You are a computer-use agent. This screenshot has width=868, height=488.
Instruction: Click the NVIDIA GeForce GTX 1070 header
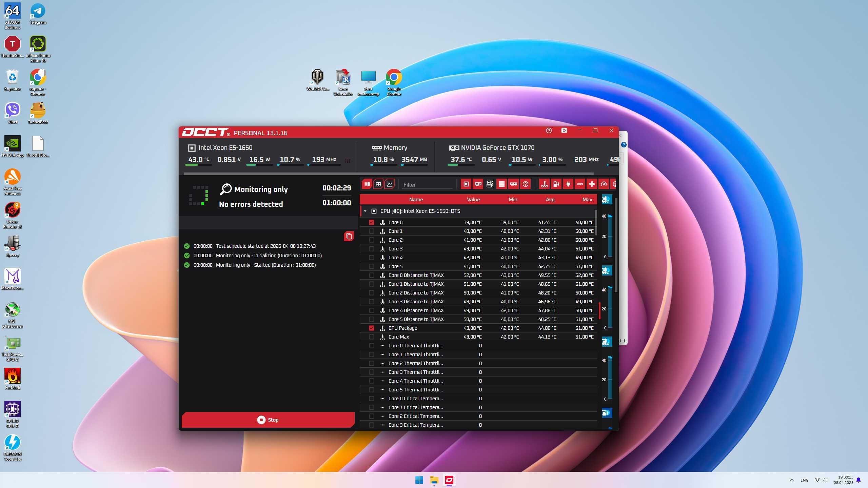point(492,148)
